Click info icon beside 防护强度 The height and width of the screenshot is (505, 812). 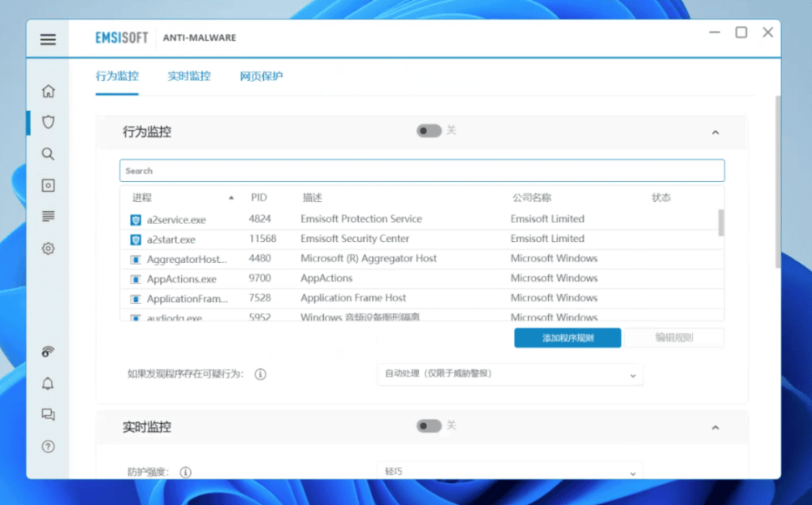pyautogui.click(x=185, y=472)
